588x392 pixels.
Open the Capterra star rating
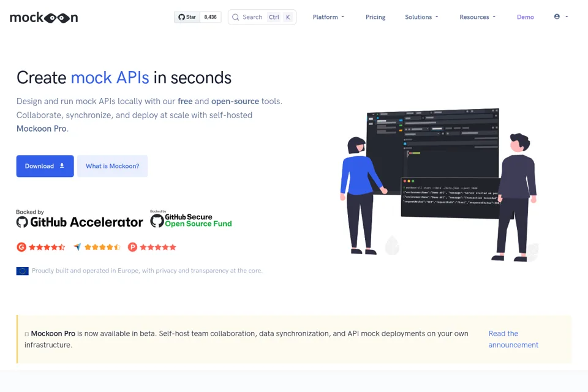97,247
